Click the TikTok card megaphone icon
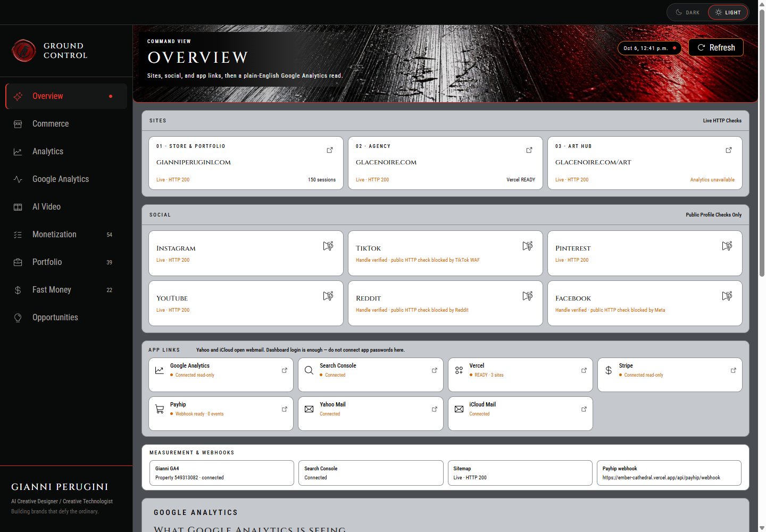The height and width of the screenshot is (532, 766). pyautogui.click(x=528, y=246)
